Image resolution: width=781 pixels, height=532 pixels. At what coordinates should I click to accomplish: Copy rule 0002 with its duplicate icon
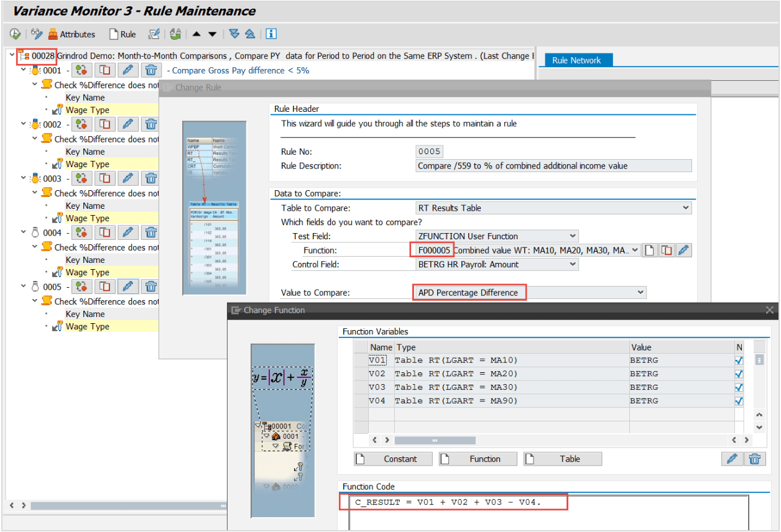pyautogui.click(x=105, y=125)
